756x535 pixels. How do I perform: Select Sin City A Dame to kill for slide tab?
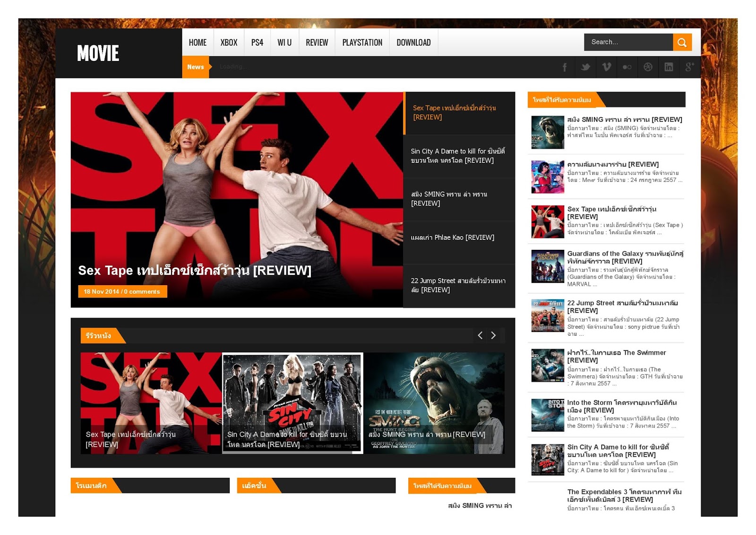(459, 156)
